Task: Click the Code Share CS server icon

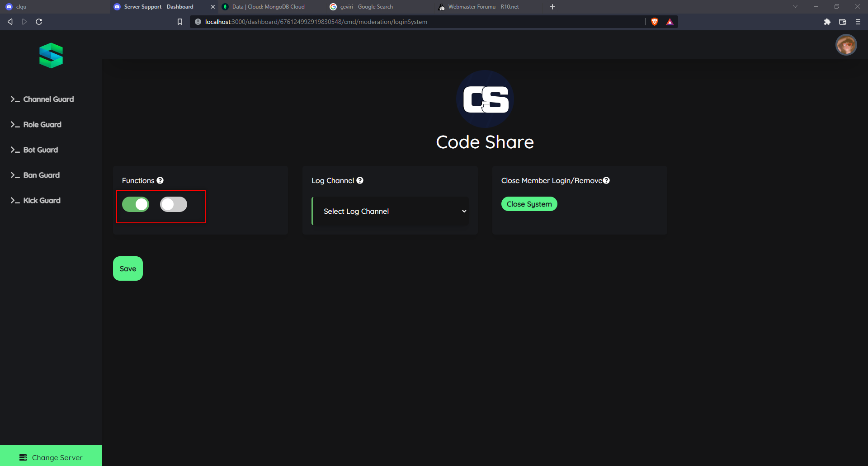Action: (485, 99)
